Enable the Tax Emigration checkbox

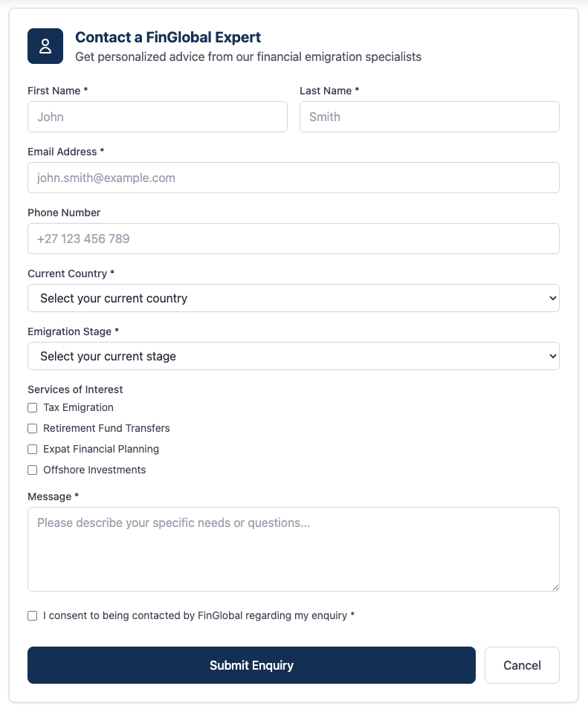point(32,407)
